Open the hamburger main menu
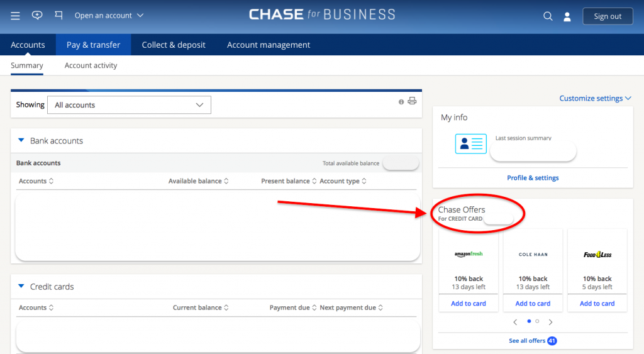The height and width of the screenshot is (354, 644). tap(15, 16)
